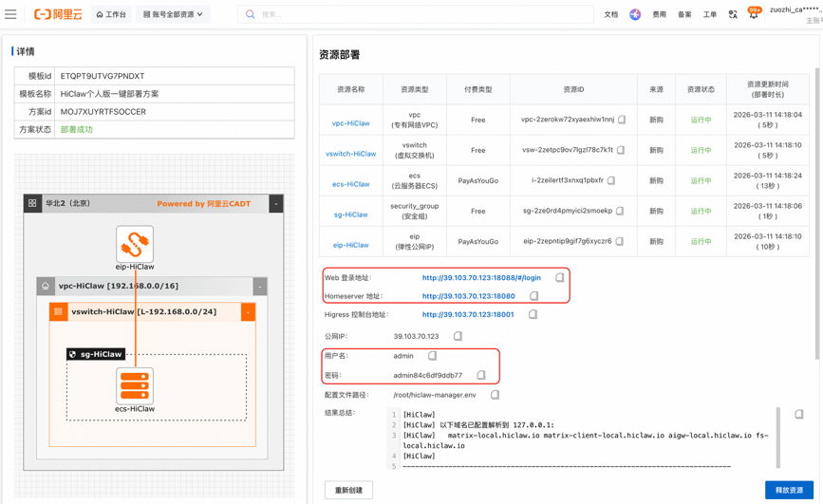Click the page vertical scrollbar on right

point(816,213)
